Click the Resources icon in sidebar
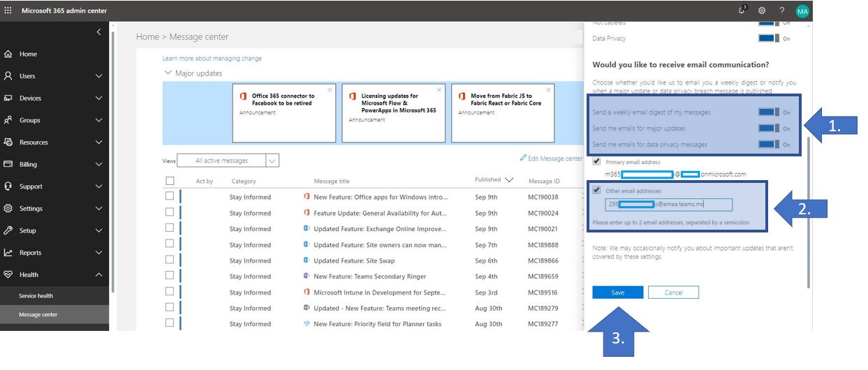The image size is (868, 370). click(8, 142)
